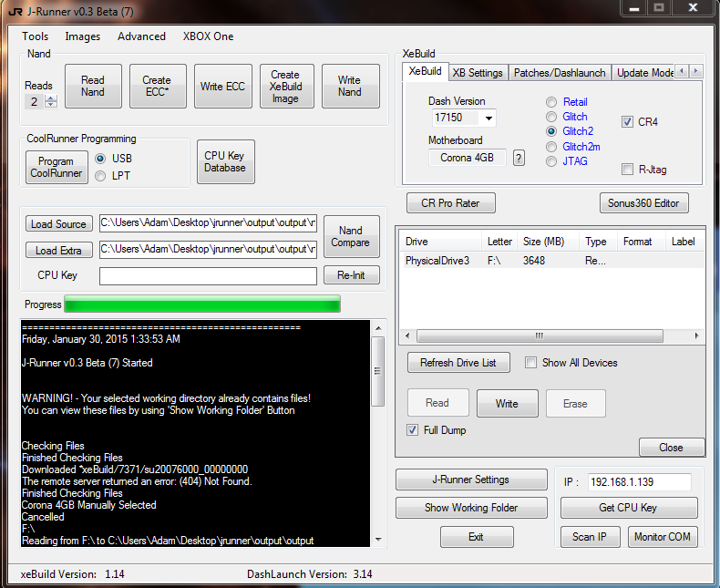Viewport: 720px width, 588px height.
Task: Click the Load Extra path field
Action: (x=208, y=250)
